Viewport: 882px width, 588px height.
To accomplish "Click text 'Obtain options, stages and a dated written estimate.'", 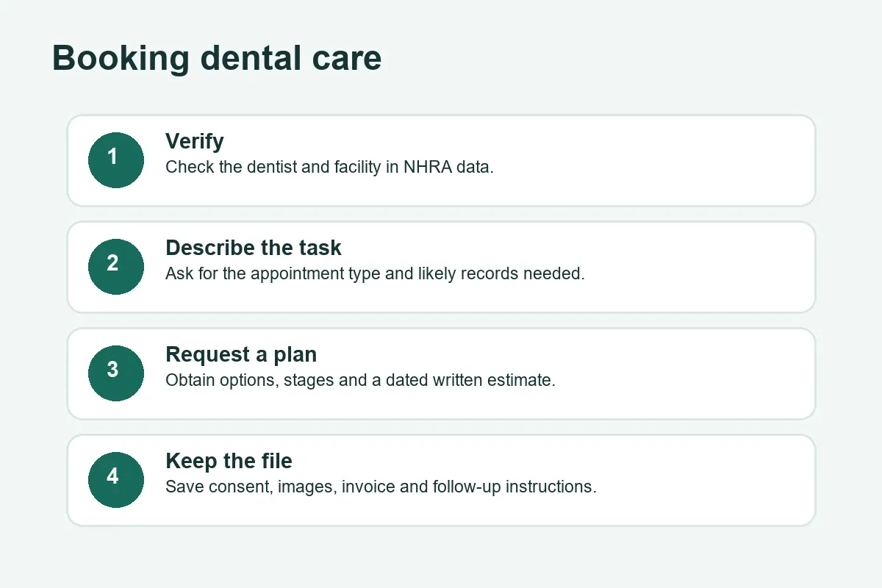I will (360, 380).
